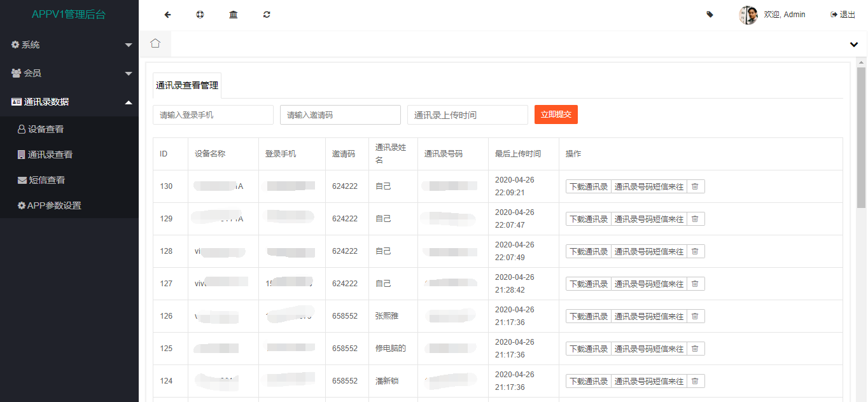
Task: Click the lifebuoy icon in top toolbar
Action: 200,15
